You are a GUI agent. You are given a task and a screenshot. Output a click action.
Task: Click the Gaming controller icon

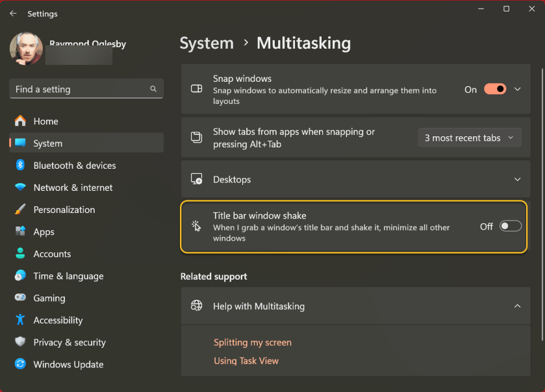[x=20, y=298]
